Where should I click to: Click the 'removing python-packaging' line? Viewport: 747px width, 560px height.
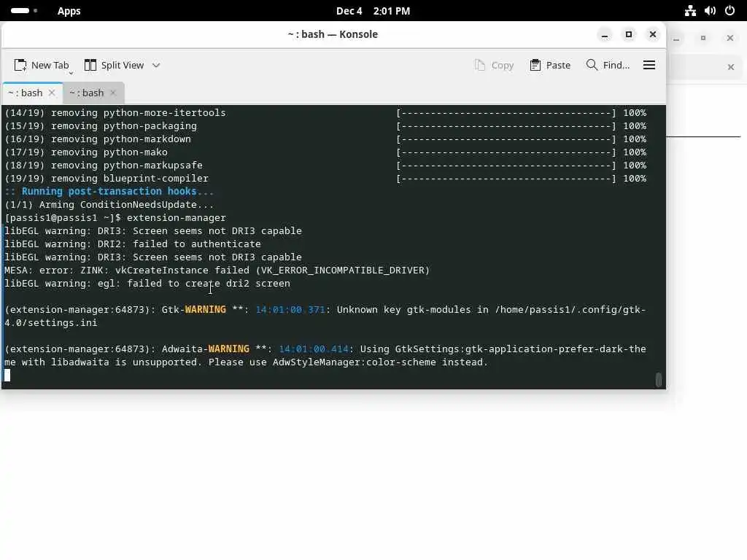(x=101, y=126)
